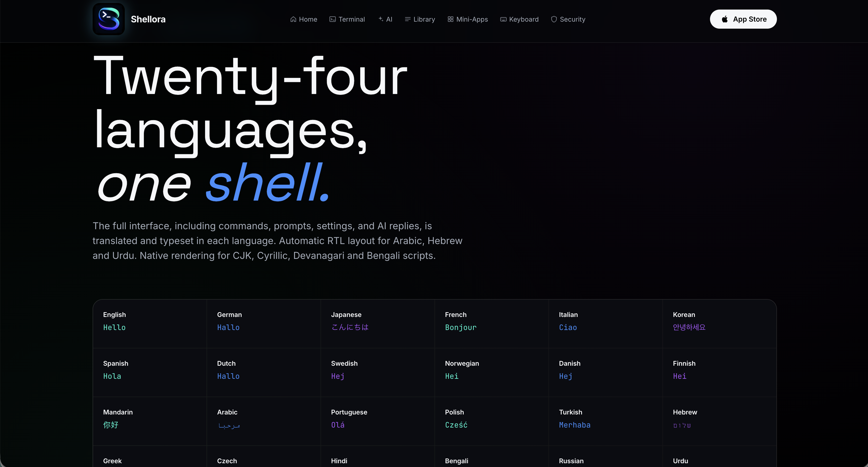Click the Terminal prompt icon in the navbar
The image size is (868, 467).
333,19
